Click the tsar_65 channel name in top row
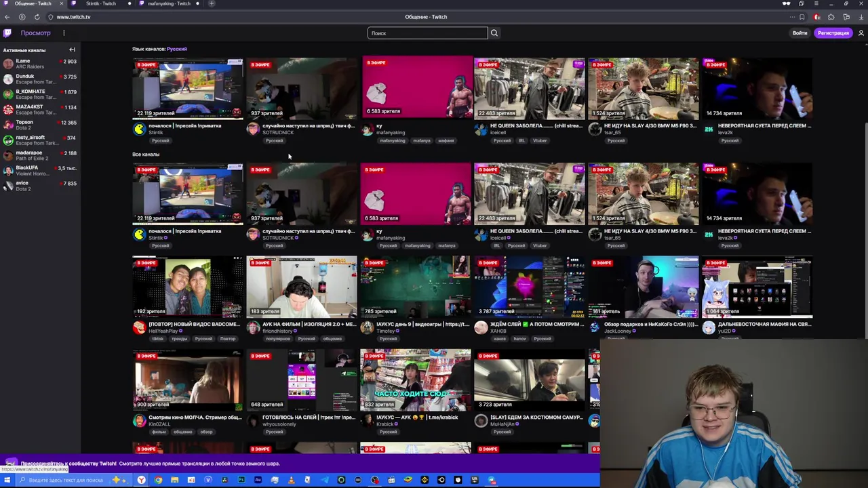Screen dimensions: 868x488 [612, 133]
